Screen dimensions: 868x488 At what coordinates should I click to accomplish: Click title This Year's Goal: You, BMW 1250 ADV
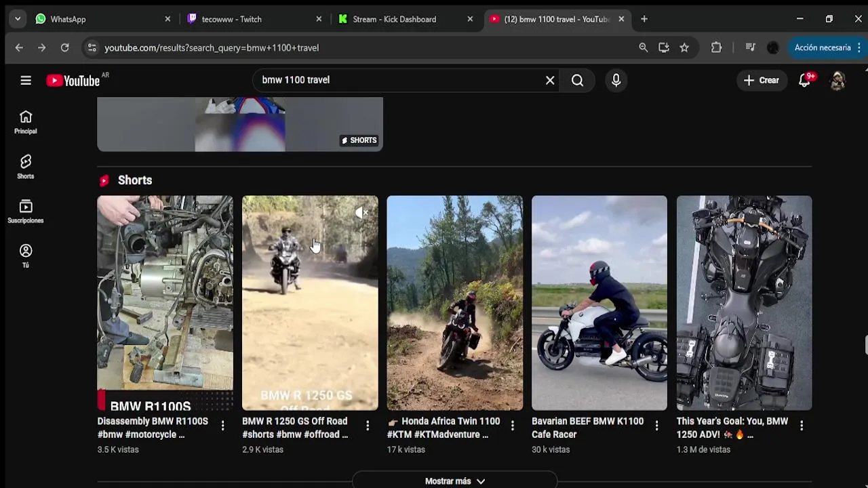(x=732, y=428)
